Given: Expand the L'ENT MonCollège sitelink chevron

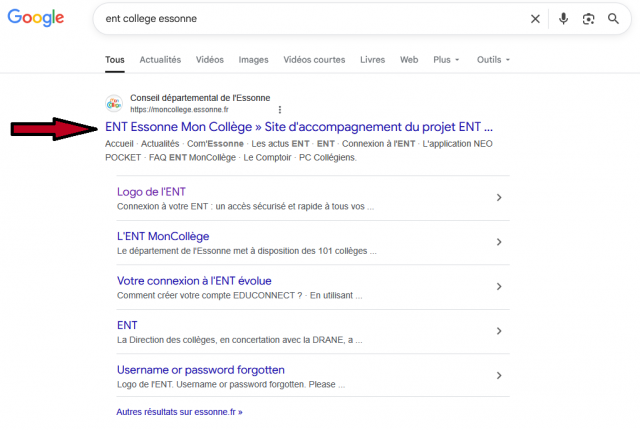Looking at the screenshot, I should (498, 242).
